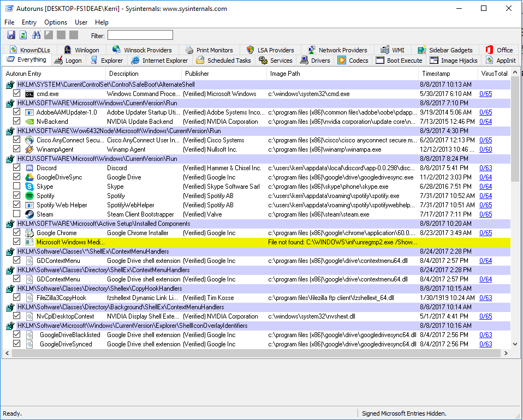
Task: Click the horizontal scrollbar right arrow
Action: (x=506, y=353)
